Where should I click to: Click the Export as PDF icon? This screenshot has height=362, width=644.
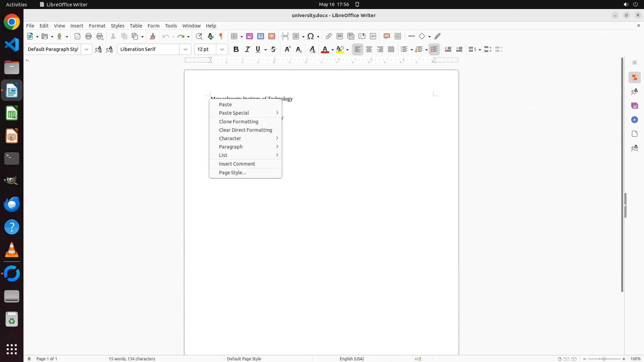(77, 37)
